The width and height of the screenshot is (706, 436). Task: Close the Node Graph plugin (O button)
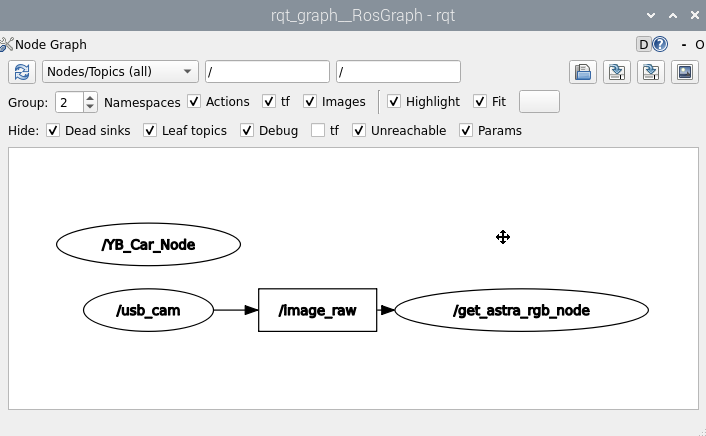(x=700, y=45)
